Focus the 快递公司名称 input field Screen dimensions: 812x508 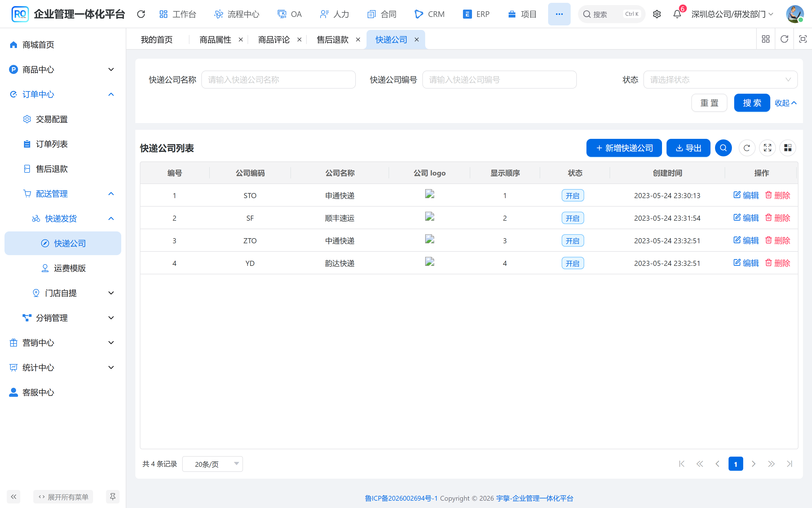[279, 80]
